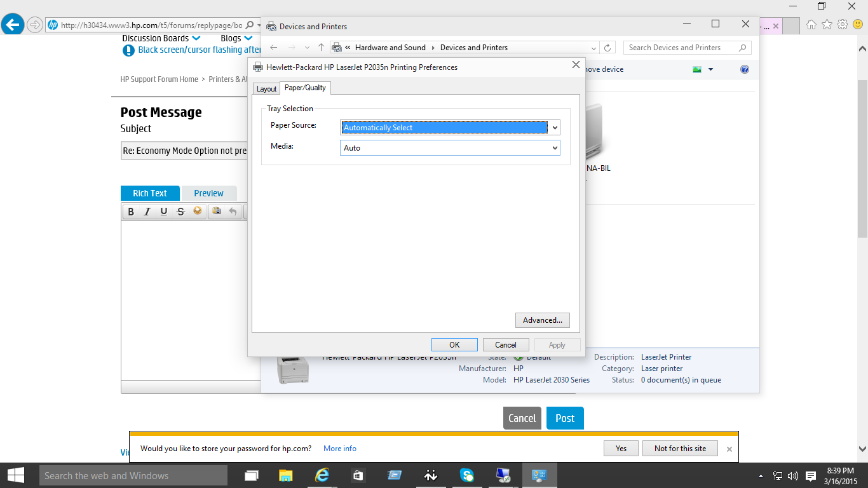Switch to the Layout tab
The height and width of the screenshot is (488, 868).
point(266,89)
